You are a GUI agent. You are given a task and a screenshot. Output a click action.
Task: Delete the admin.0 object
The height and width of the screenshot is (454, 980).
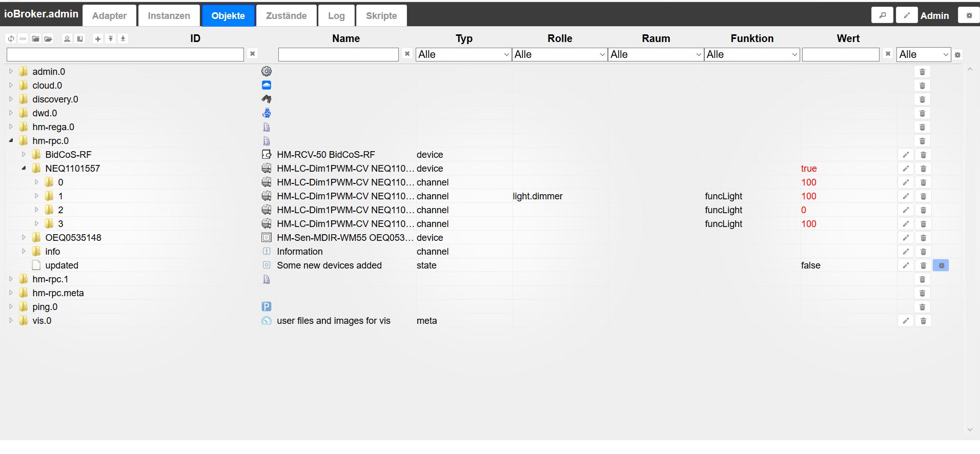coord(922,72)
